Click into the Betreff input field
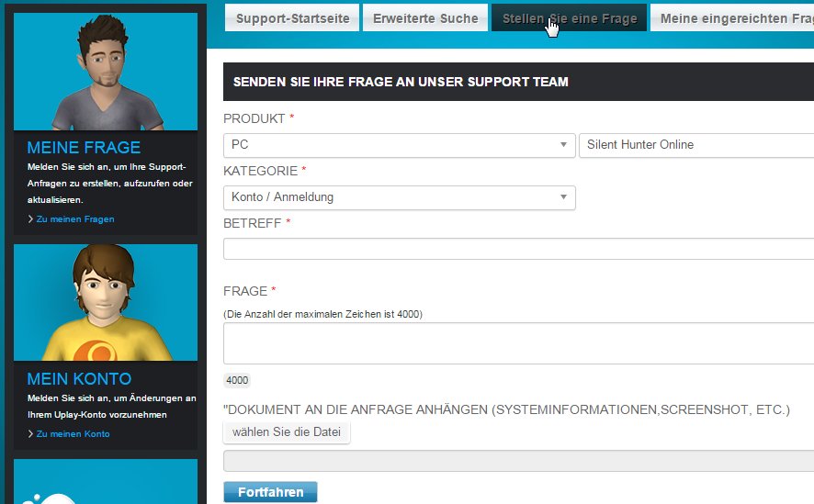 pos(518,250)
